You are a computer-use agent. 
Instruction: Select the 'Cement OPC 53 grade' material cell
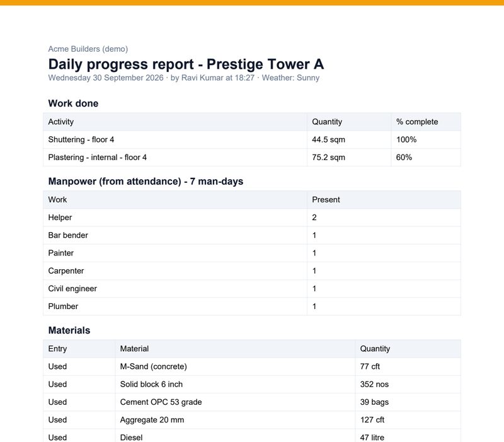pos(235,402)
